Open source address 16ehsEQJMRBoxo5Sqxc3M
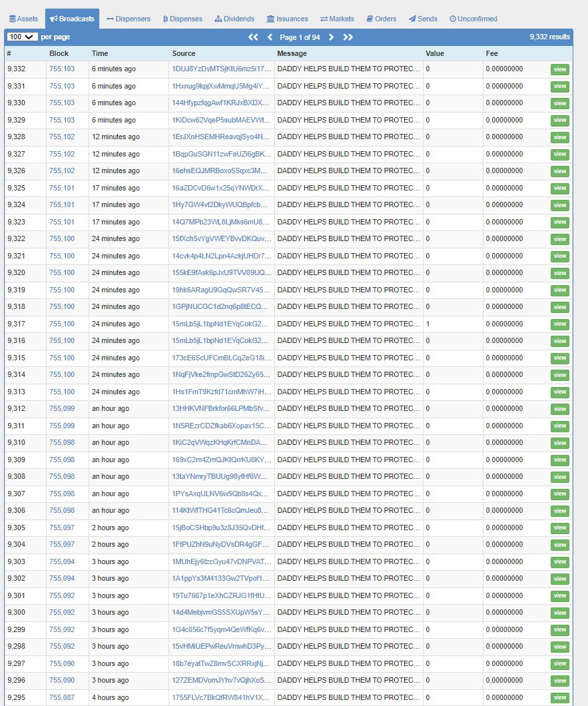This screenshot has height=706, width=588. (x=220, y=171)
